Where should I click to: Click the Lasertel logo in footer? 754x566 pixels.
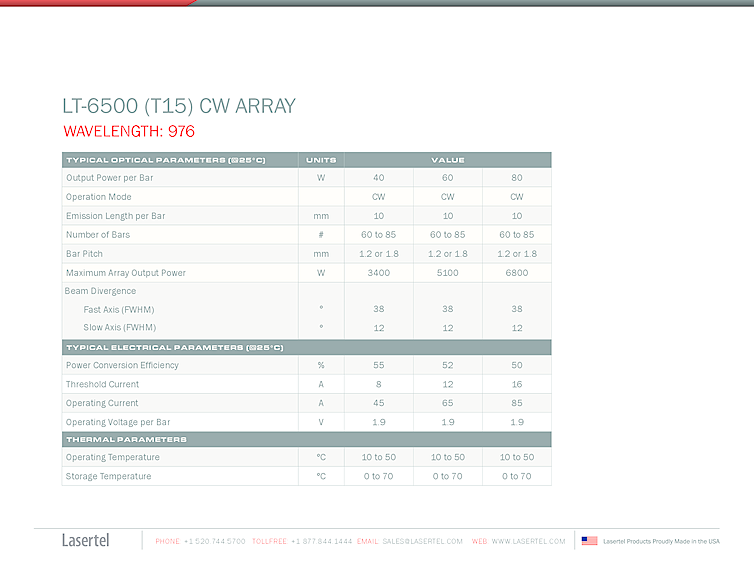tap(86, 541)
